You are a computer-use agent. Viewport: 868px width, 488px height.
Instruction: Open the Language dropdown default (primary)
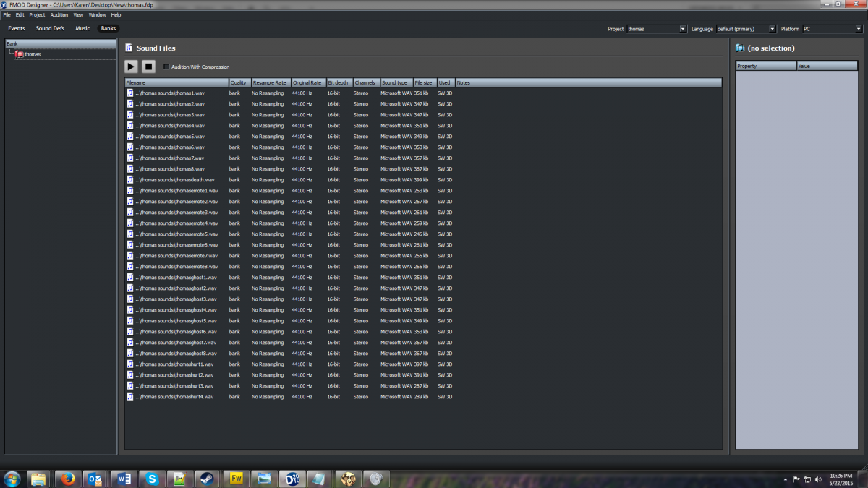click(x=746, y=29)
